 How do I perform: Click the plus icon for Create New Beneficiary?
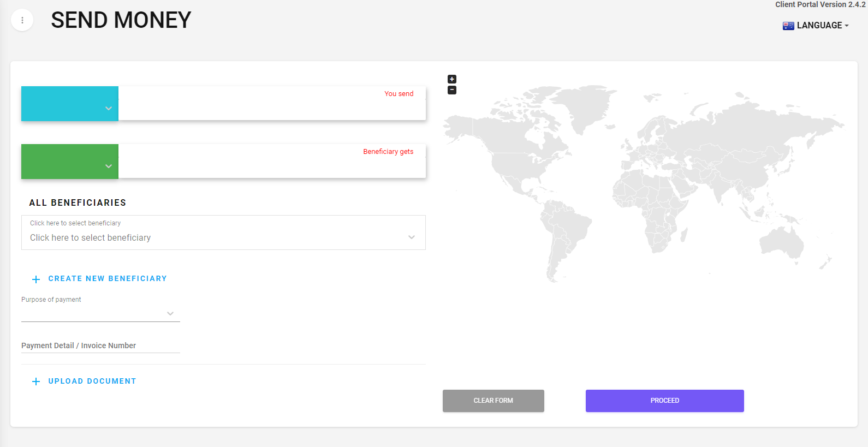click(x=36, y=279)
